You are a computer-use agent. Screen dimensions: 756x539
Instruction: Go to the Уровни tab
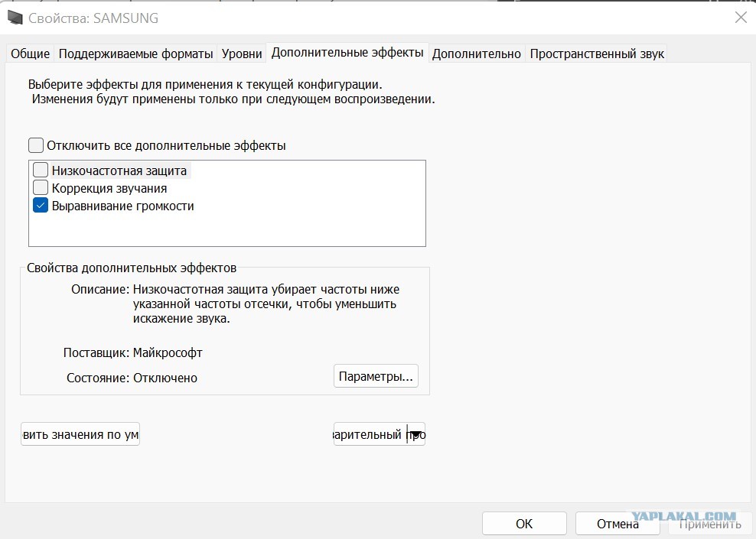(x=242, y=54)
